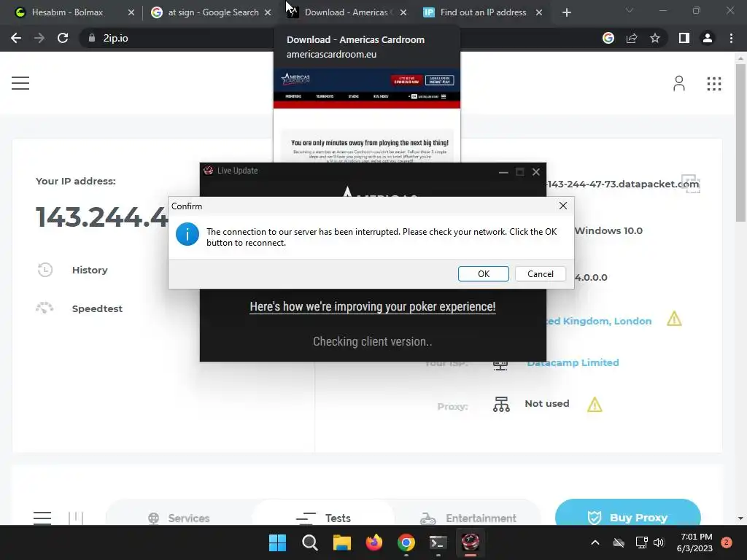Click the Proxy warning triangle icon
747x560 pixels.
pyautogui.click(x=595, y=405)
